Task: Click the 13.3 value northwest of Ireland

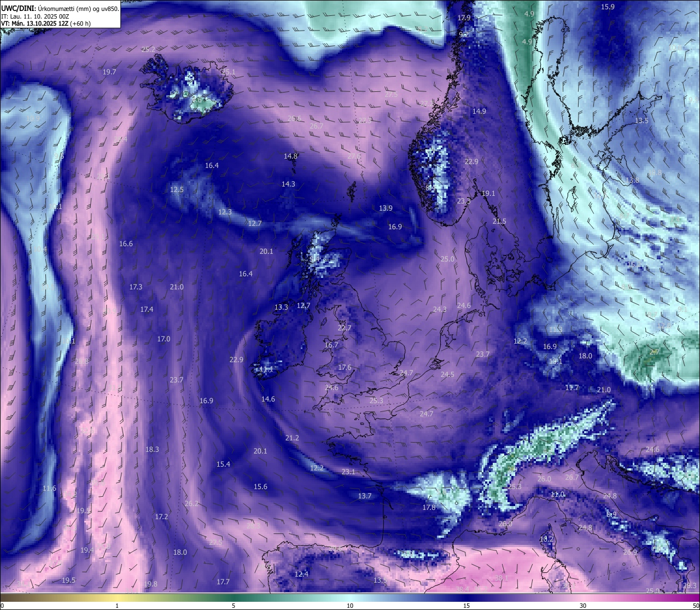Action: tap(281, 307)
